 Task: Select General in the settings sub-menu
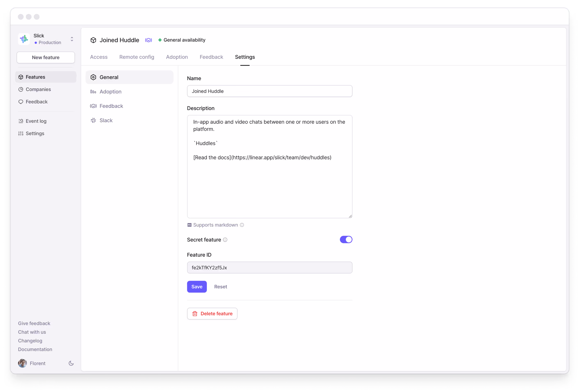pos(129,77)
